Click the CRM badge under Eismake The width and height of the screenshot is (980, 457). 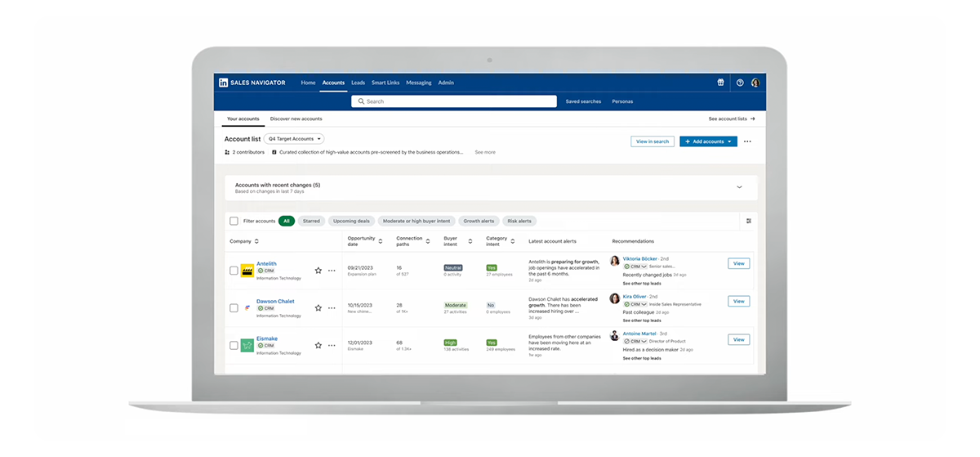tap(265, 346)
